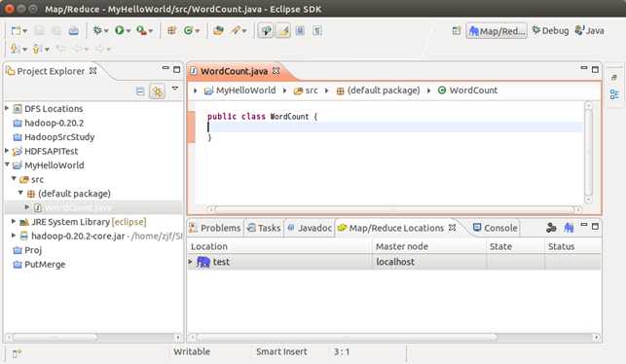Viewport: 626px width, 364px height.
Task: Close the Project Explorer view tab
Action: point(93,71)
